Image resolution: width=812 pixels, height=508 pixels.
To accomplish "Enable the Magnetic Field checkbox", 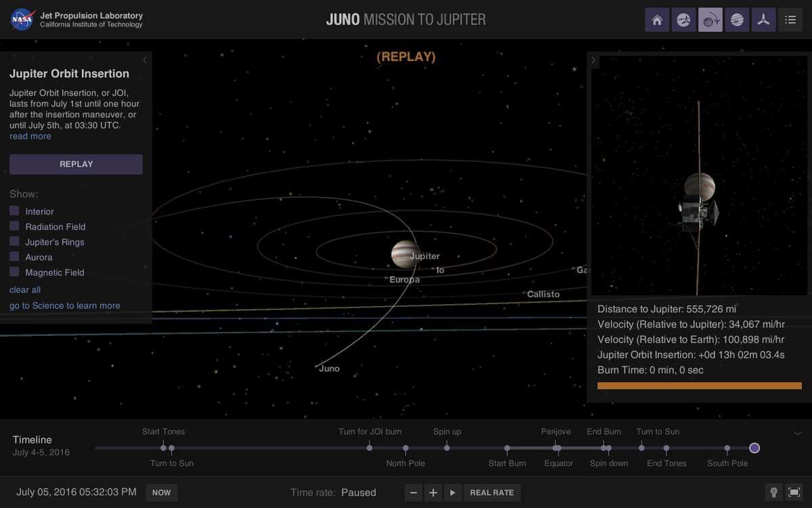I will [14, 272].
